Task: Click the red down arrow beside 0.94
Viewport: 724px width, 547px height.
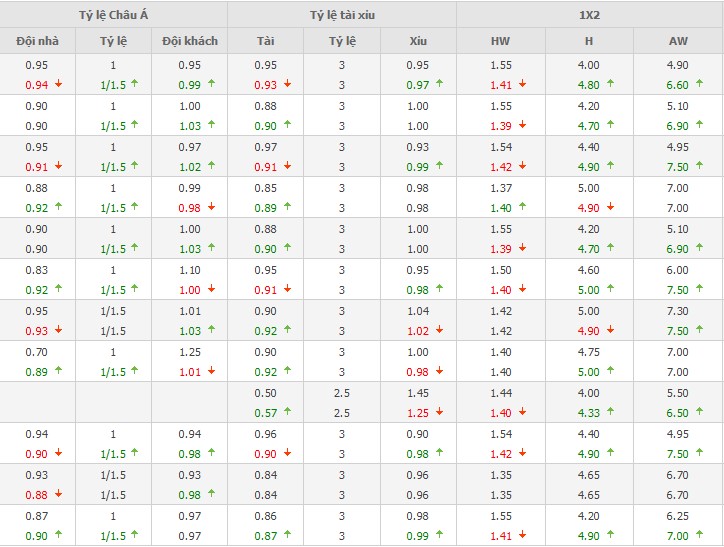Action: [57, 85]
